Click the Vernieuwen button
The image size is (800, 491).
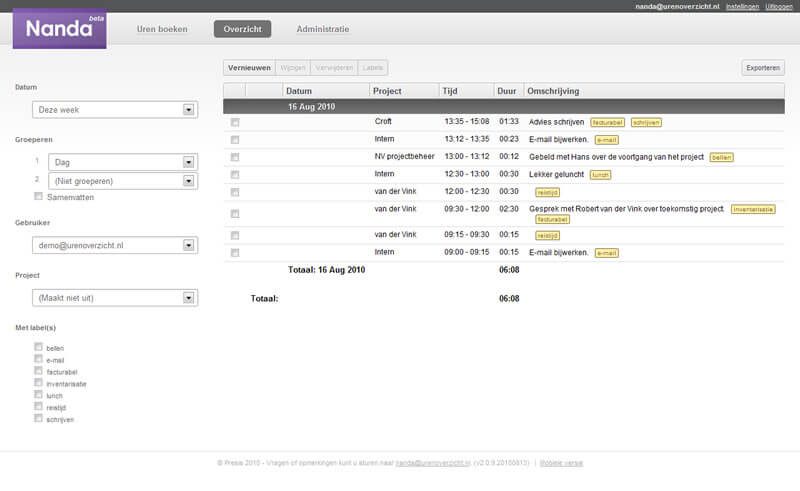(x=249, y=67)
